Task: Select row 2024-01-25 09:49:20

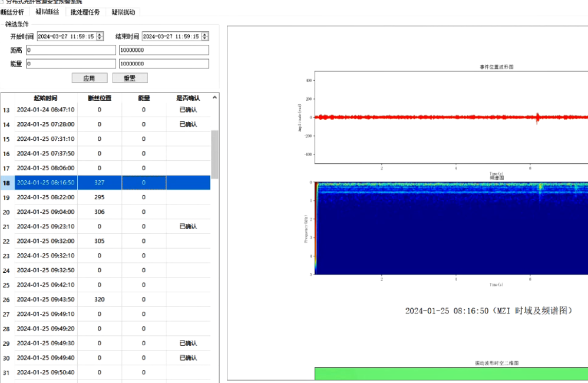Action: (x=105, y=329)
